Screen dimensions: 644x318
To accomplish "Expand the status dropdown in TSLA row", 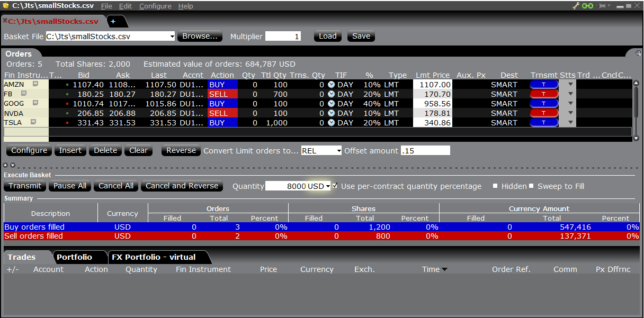I will [x=570, y=123].
